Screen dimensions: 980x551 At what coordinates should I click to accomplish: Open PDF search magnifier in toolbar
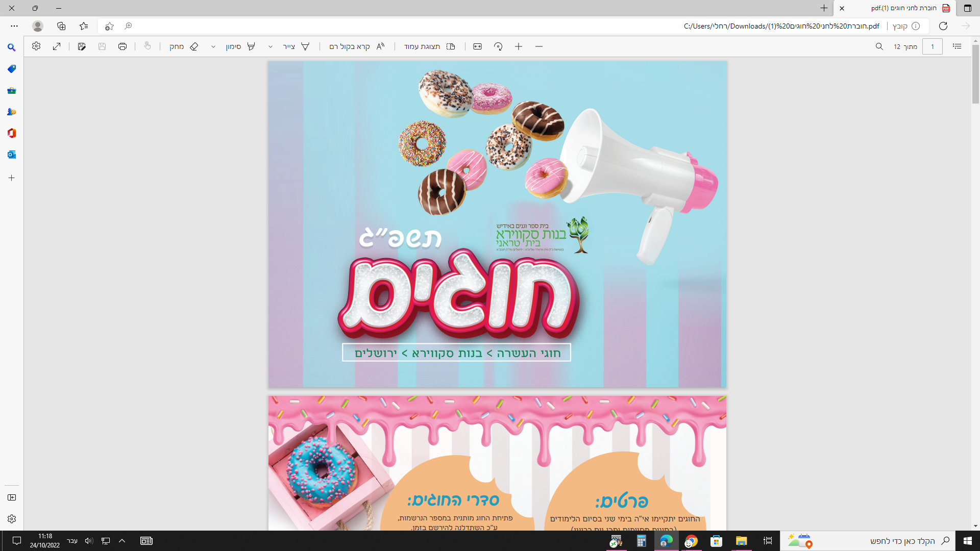click(x=879, y=46)
